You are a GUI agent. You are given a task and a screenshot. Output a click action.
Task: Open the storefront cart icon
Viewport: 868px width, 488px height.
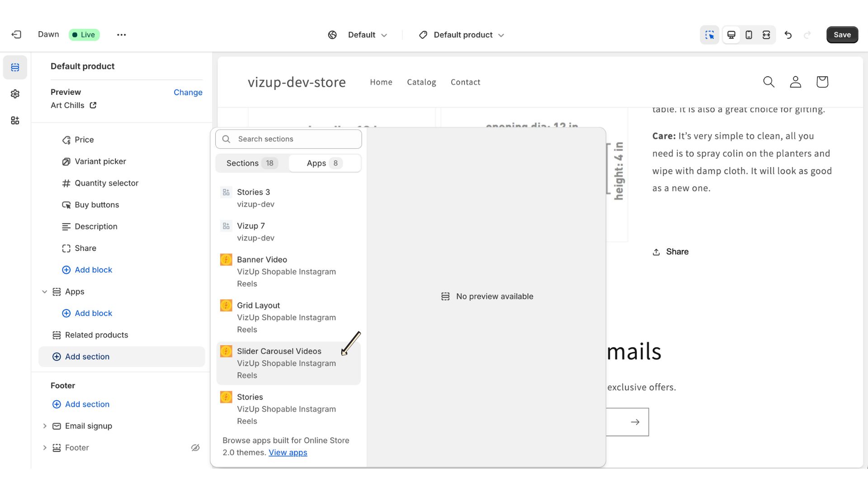[822, 82]
